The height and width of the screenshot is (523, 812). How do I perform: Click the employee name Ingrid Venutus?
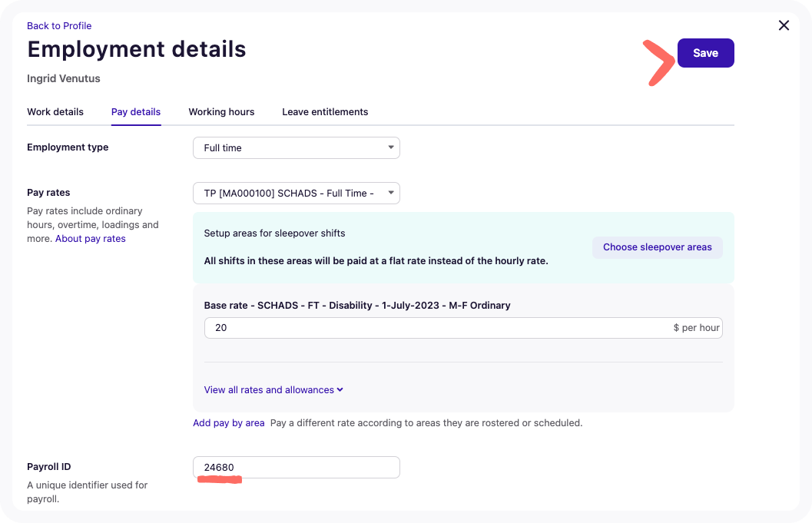tap(64, 78)
